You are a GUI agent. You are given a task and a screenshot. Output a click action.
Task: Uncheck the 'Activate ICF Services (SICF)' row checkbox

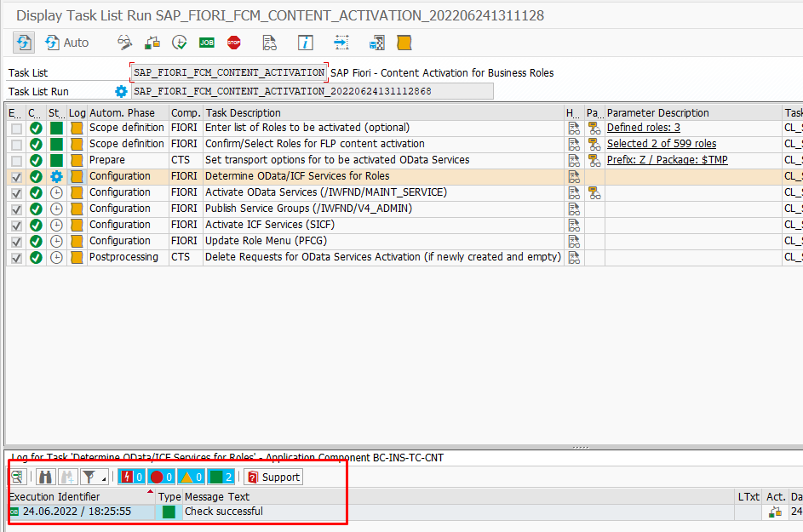click(x=16, y=226)
